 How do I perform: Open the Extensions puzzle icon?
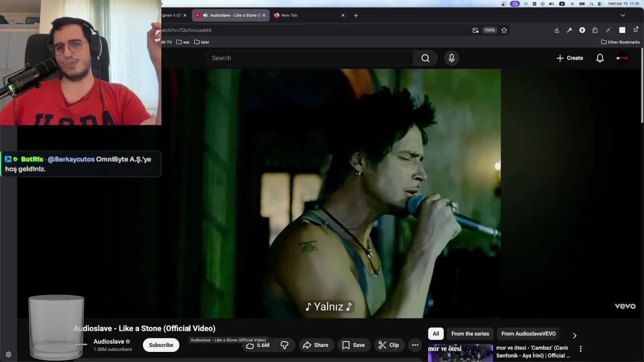595,30
